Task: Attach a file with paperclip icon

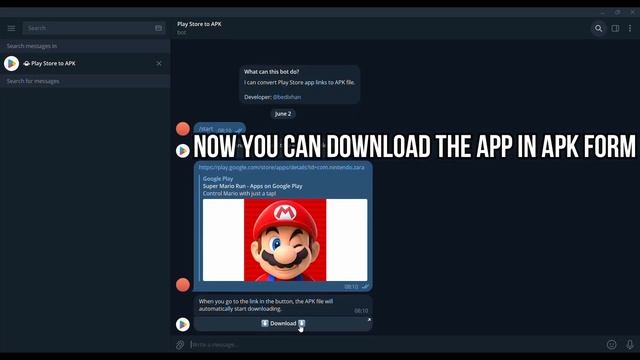Action: (180, 345)
